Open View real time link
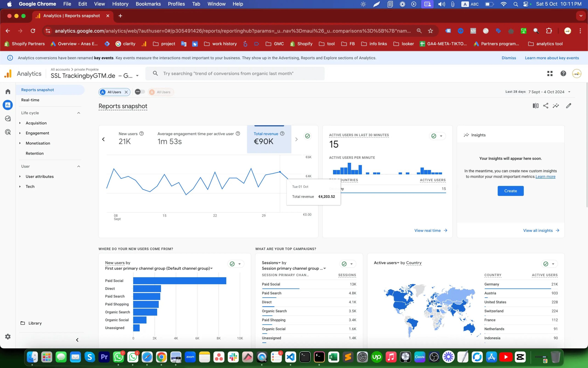 431,230
